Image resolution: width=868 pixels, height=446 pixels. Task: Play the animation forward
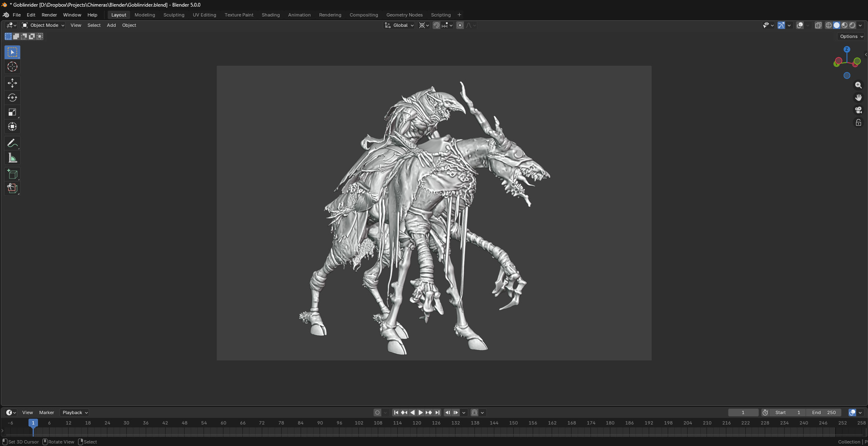coord(421,413)
